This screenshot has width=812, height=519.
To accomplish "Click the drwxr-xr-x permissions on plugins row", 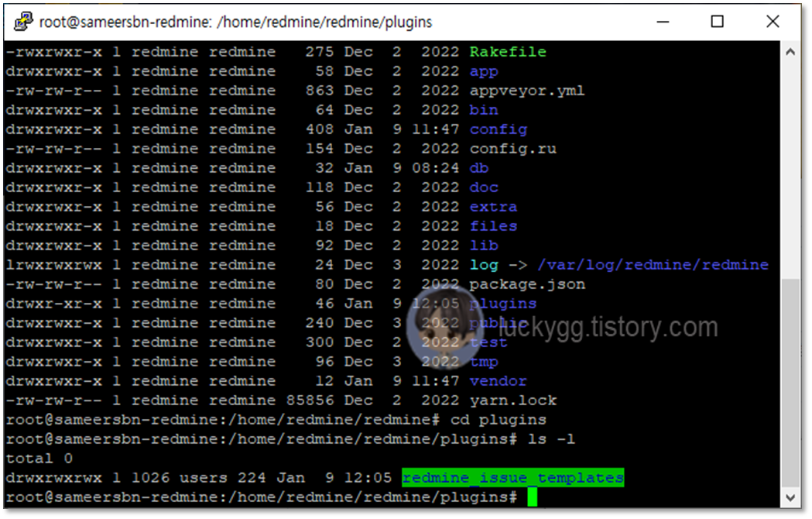I will tap(54, 304).
